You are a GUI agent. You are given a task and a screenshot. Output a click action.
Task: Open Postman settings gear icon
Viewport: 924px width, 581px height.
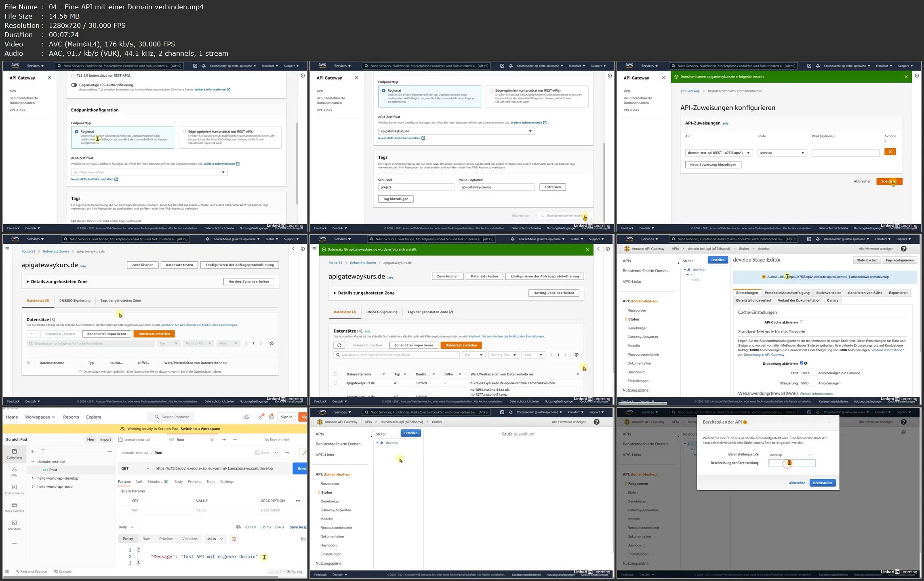click(x=272, y=417)
